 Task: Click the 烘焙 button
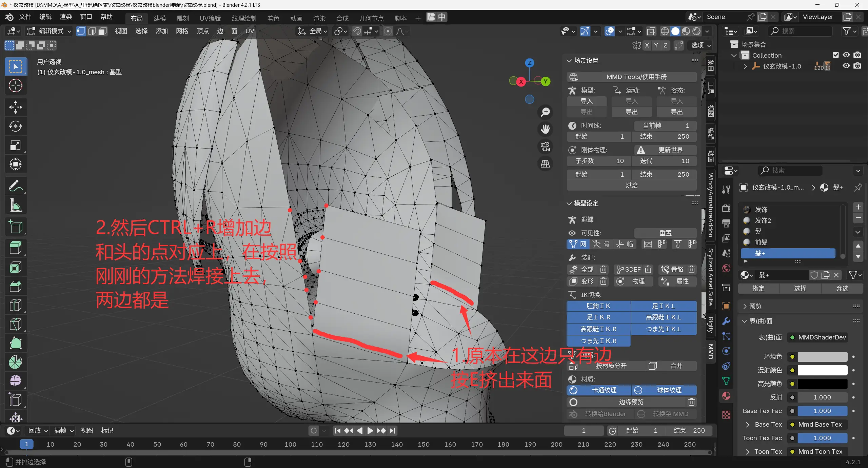[x=631, y=185]
